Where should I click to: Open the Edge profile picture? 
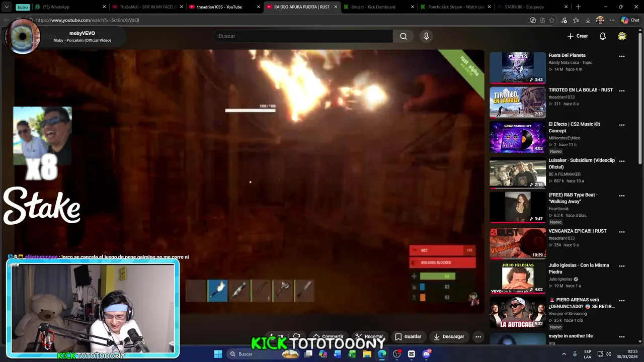click(600, 20)
